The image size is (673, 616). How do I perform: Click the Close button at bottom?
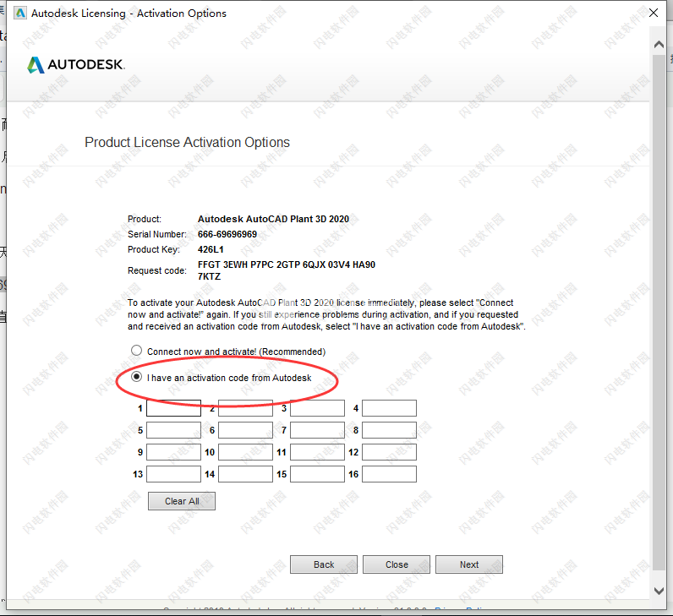(x=397, y=564)
